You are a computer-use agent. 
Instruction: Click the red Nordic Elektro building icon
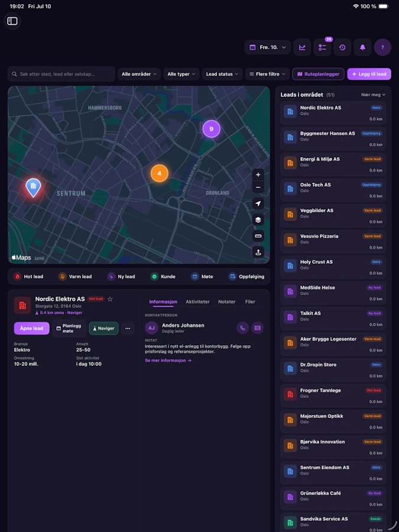[22, 305]
